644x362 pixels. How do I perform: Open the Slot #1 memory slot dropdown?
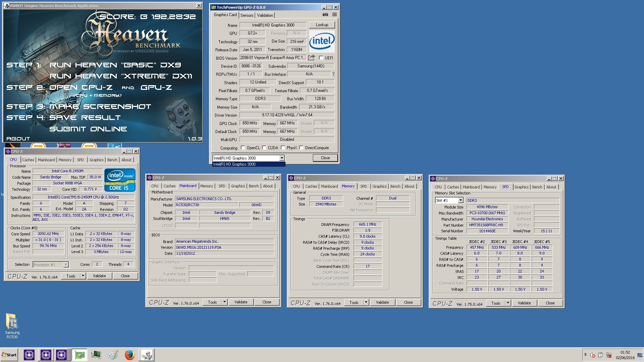click(461, 200)
